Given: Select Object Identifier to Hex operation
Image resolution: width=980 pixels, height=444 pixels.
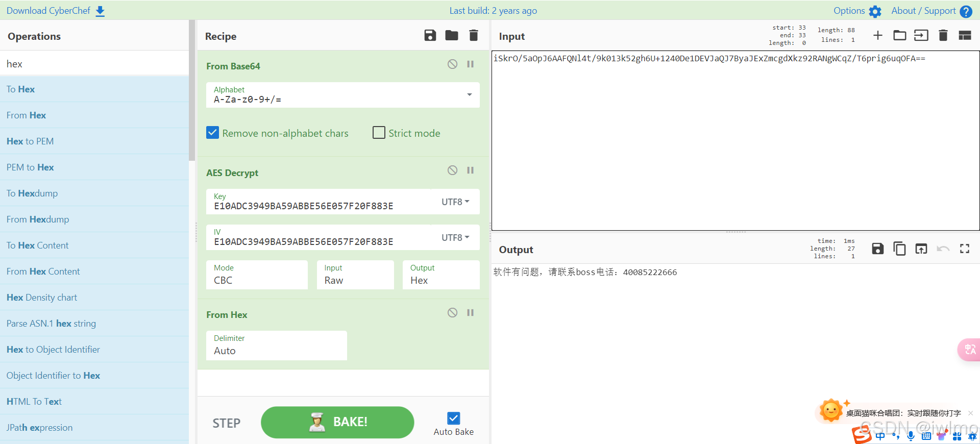Looking at the screenshot, I should pos(94,376).
